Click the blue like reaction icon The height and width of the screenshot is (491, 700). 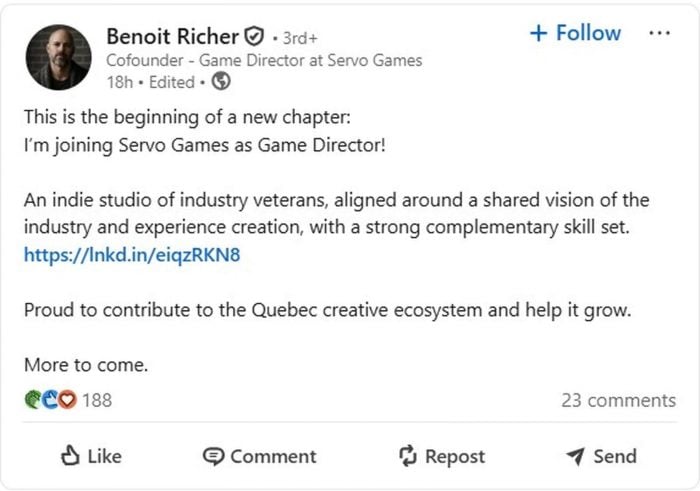tap(49, 400)
